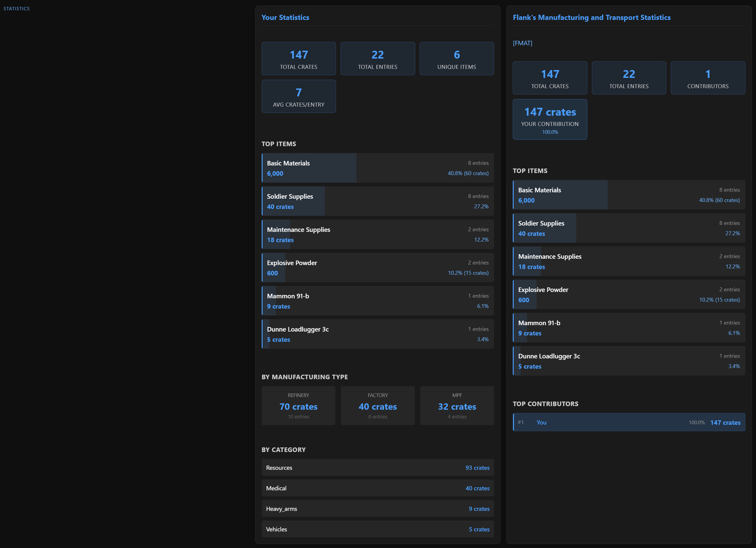Open Flank's Manufacturing and Transport Statistics heading
Image resolution: width=756 pixels, height=548 pixels.
click(591, 17)
